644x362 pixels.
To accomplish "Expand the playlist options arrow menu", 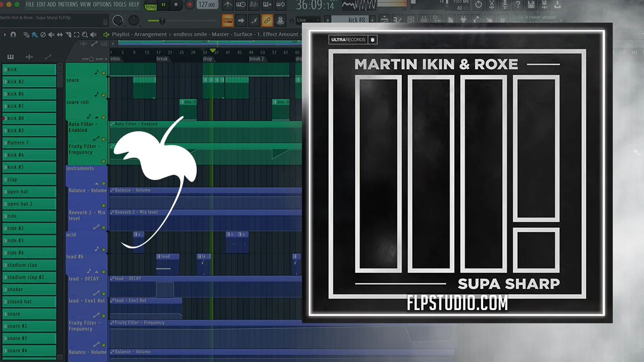I will (5, 35).
